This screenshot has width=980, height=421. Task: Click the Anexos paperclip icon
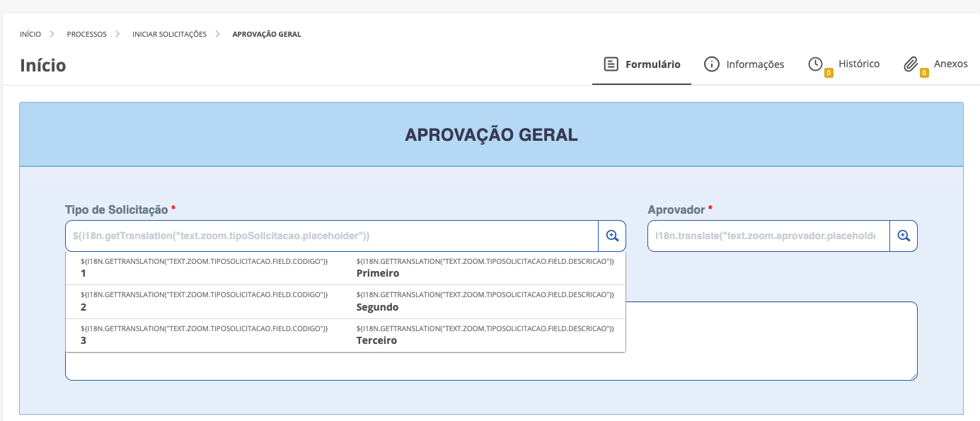911,64
